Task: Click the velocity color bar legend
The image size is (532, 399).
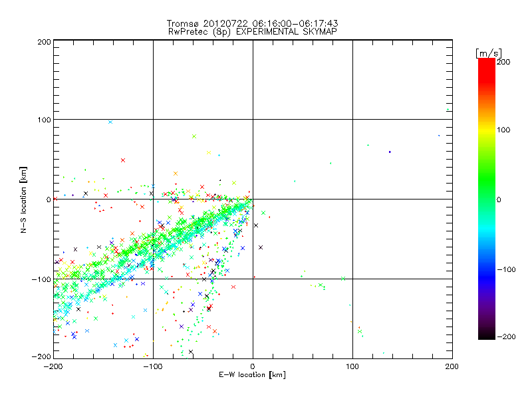Action: point(487,199)
